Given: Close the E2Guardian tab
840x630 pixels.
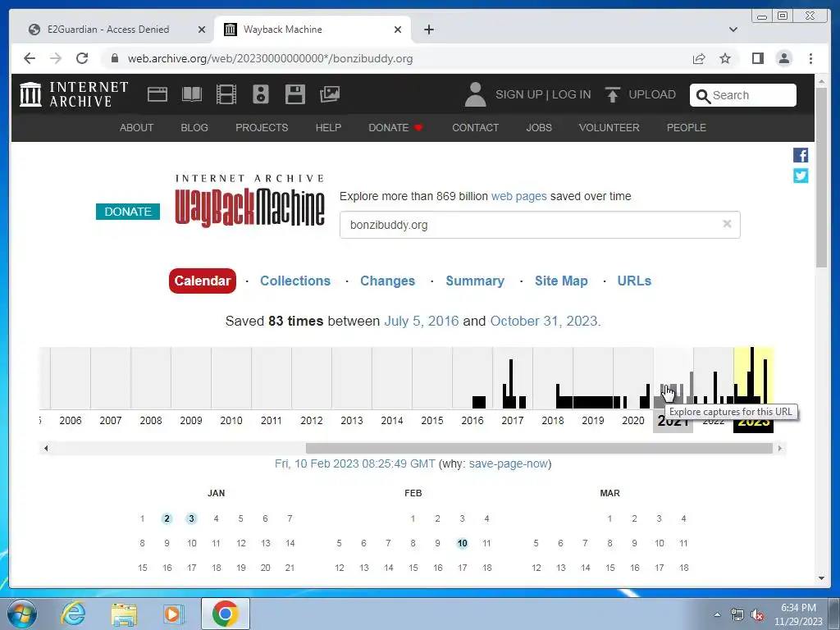Looking at the screenshot, I should pyautogui.click(x=202, y=30).
